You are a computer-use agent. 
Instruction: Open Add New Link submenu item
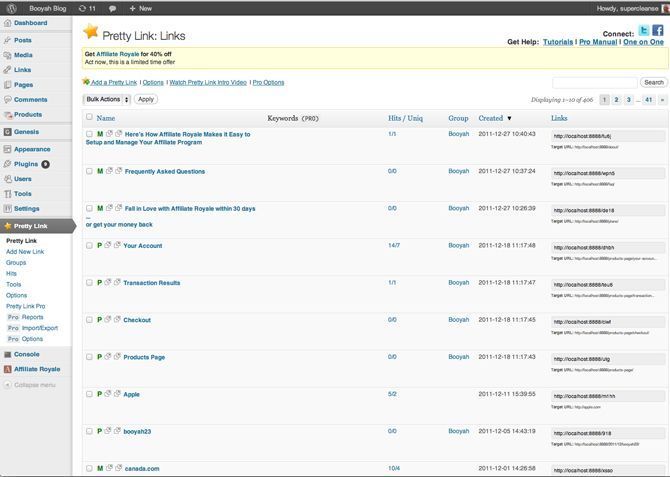click(x=25, y=252)
